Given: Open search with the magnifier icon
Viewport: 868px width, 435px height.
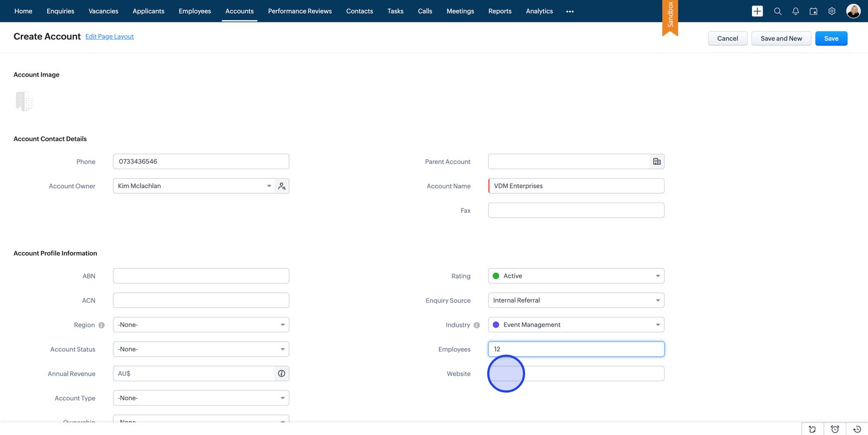Looking at the screenshot, I should click(x=777, y=11).
